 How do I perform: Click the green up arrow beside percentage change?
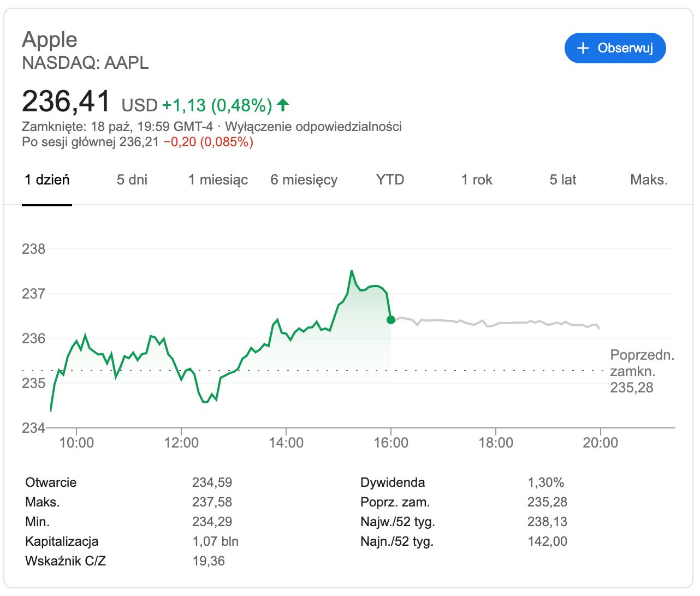coord(282,104)
